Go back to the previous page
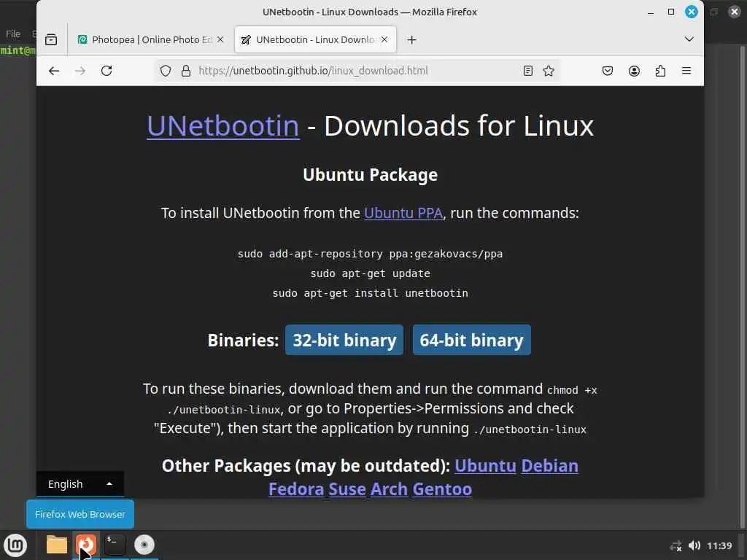The height and width of the screenshot is (560, 747). pos(54,71)
